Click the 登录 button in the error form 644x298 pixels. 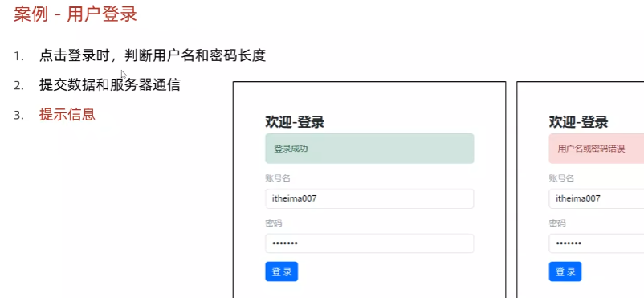pos(565,271)
